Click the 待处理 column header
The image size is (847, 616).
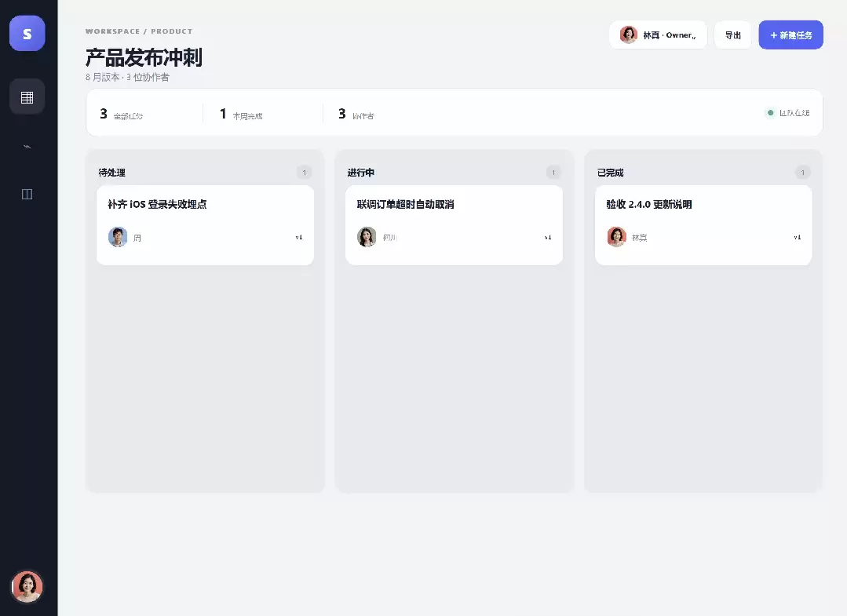click(111, 173)
